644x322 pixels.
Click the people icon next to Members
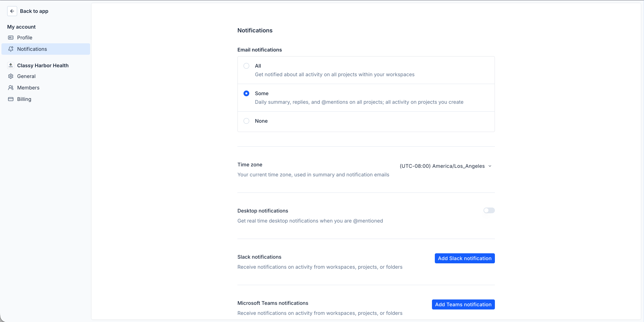11,88
